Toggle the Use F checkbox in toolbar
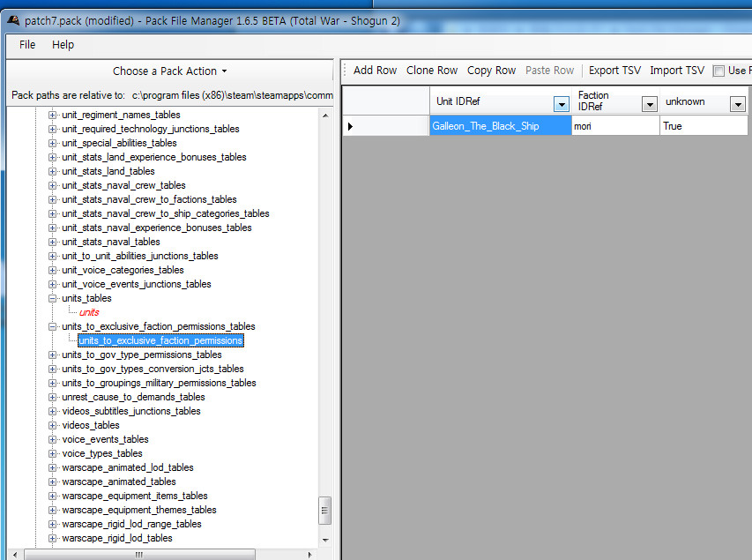This screenshot has height=560, width=752. tap(718, 71)
